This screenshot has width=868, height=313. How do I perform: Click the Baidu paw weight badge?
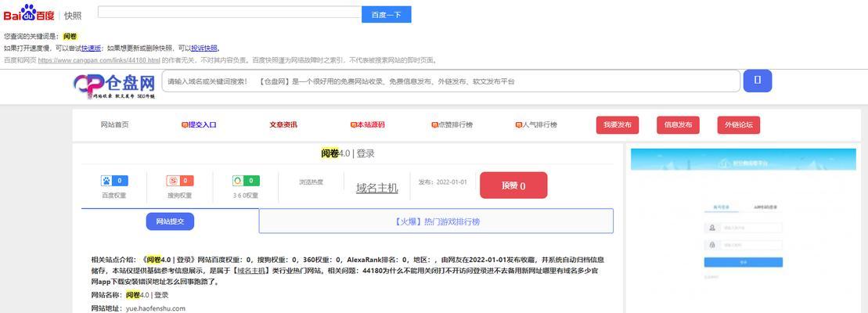pyautogui.click(x=114, y=181)
